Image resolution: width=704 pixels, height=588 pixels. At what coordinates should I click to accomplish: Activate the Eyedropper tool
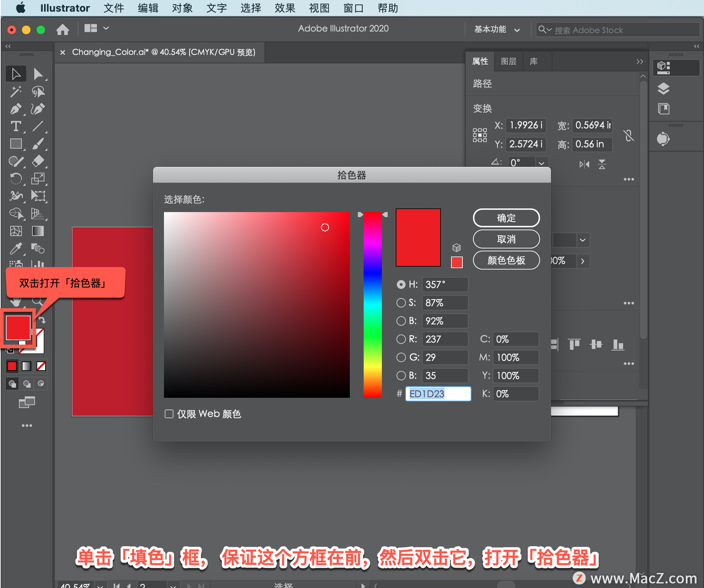(15, 249)
